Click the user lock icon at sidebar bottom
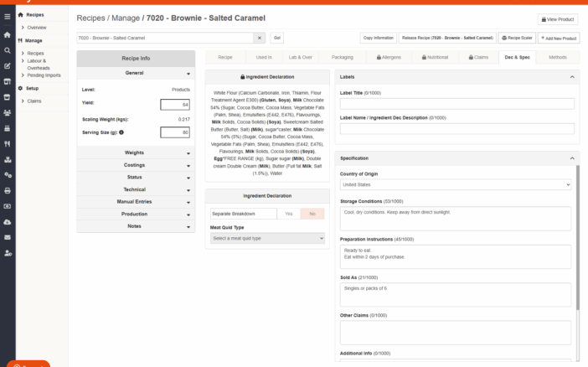The width and height of the screenshot is (588, 367). click(8, 253)
